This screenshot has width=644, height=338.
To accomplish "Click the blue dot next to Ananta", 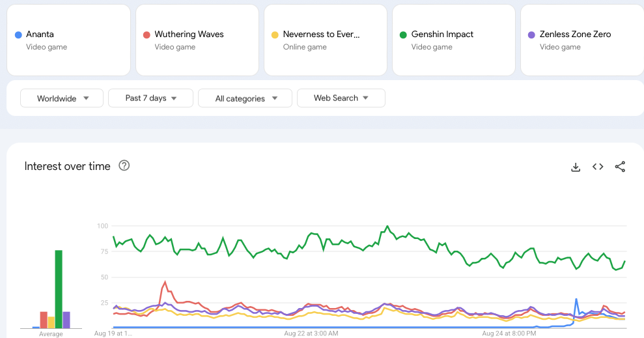I will pyautogui.click(x=18, y=35).
